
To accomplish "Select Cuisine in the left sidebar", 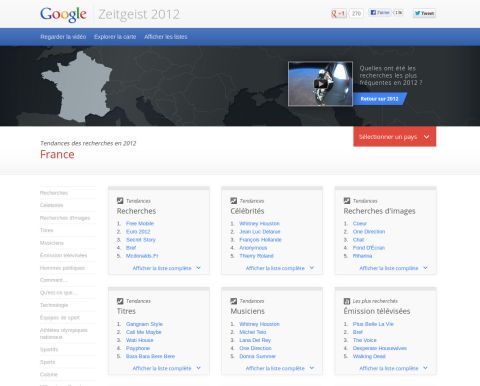I will pos(49,375).
